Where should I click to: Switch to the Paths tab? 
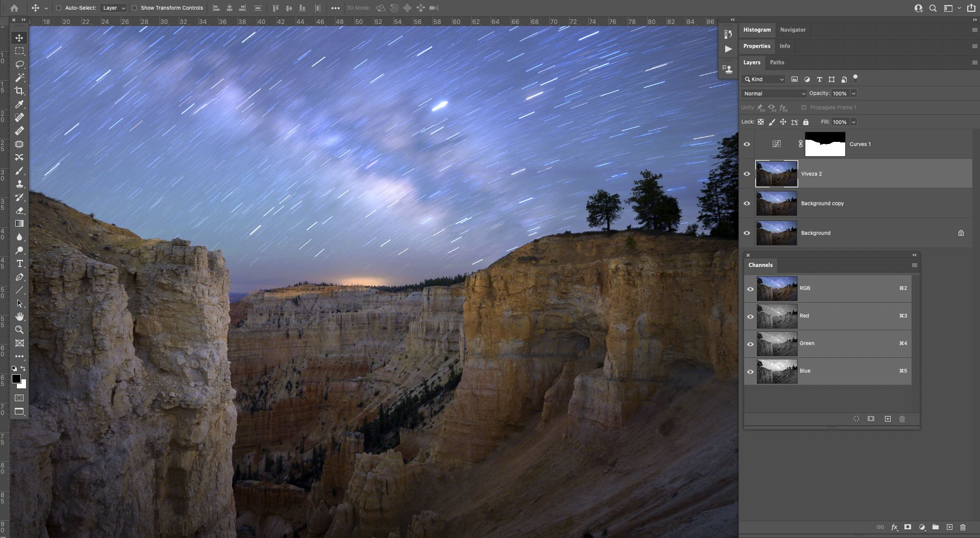pos(777,62)
